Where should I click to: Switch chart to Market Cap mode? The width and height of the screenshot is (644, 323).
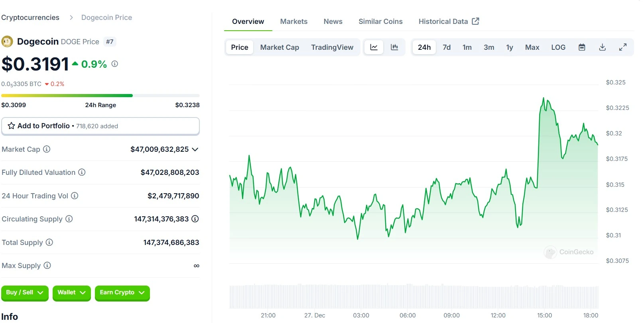279,47
